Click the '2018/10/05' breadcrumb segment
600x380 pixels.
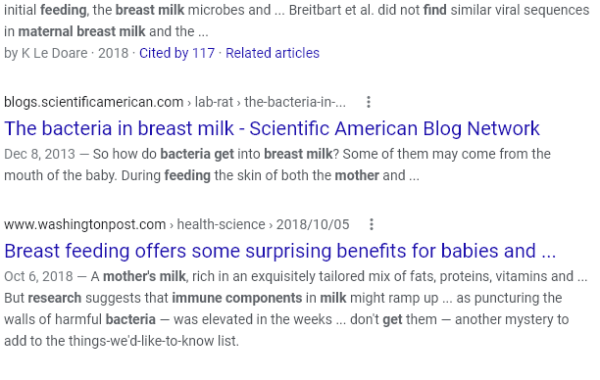[313, 224]
